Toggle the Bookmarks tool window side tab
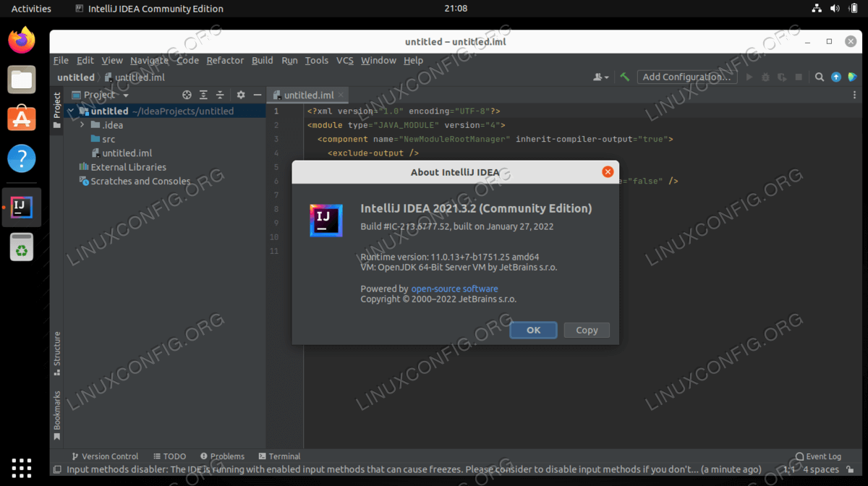 pos(56,415)
